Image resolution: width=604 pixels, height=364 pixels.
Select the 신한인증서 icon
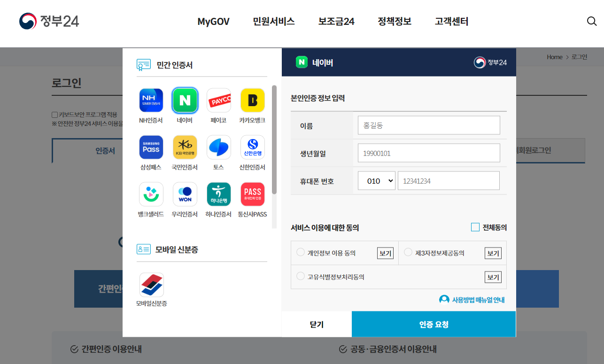coord(253,147)
